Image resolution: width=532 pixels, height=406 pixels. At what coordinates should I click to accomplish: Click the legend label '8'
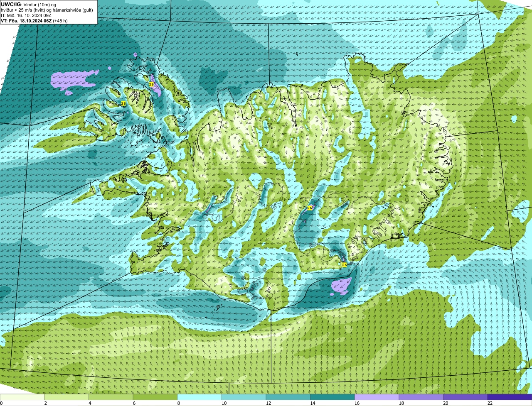[x=178, y=403]
